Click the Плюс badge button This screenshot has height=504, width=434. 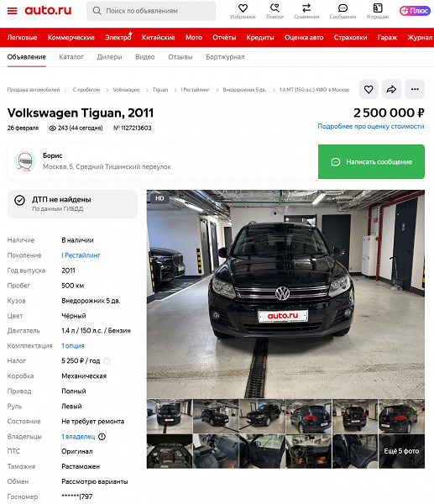415,11
